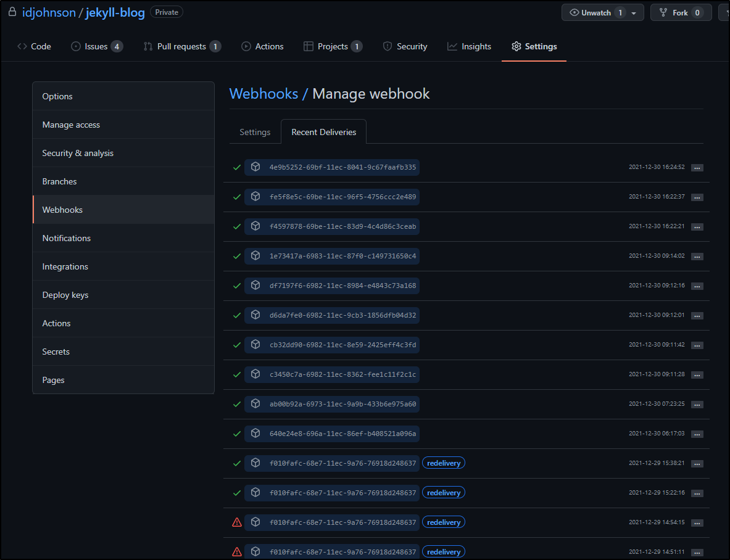Open Secrets in the settings sidebar
Viewport: 730px width, 560px height.
tap(123, 352)
